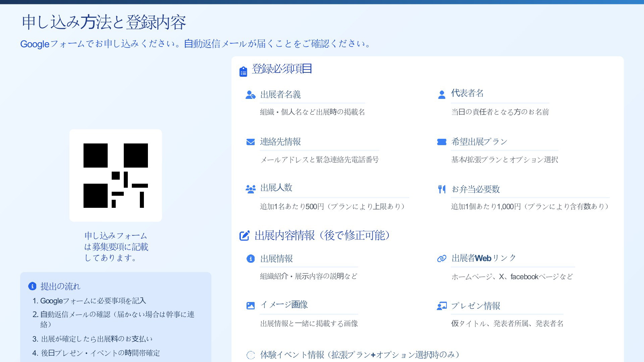The height and width of the screenshot is (362, 644).
Task: Click the text 当日の責任者となる方のお名前
Action: click(x=500, y=112)
